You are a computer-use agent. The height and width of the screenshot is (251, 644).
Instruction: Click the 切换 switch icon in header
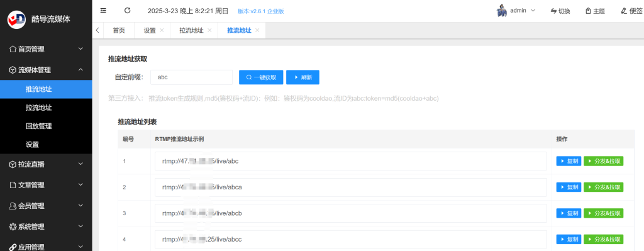click(553, 11)
